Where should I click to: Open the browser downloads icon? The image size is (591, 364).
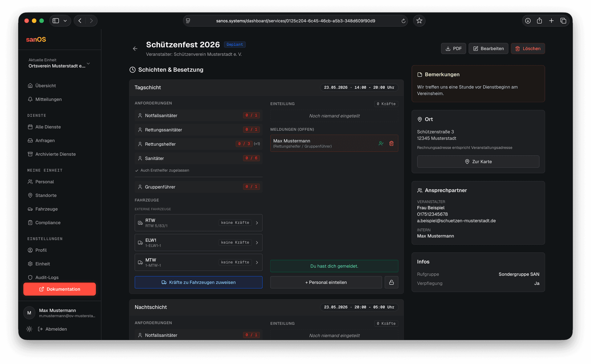click(528, 21)
